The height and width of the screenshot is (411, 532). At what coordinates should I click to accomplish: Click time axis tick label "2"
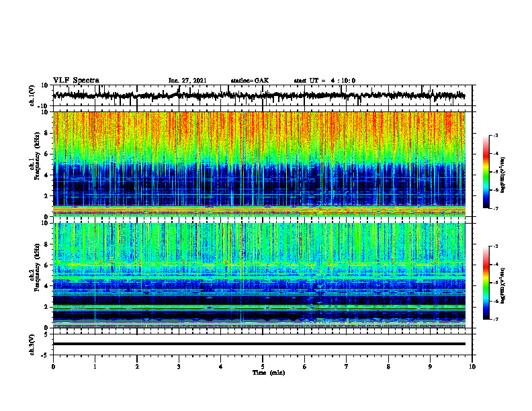pyautogui.click(x=137, y=367)
